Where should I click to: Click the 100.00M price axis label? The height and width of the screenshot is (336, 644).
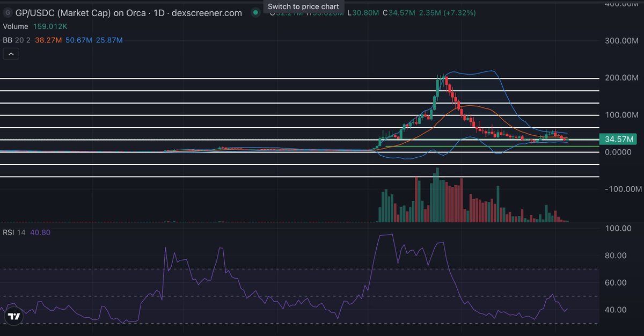[x=620, y=115]
